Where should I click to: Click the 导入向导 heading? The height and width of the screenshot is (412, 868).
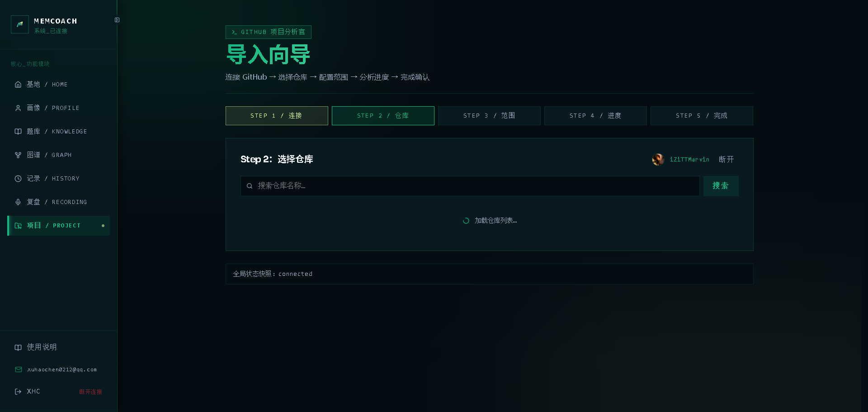(268, 54)
